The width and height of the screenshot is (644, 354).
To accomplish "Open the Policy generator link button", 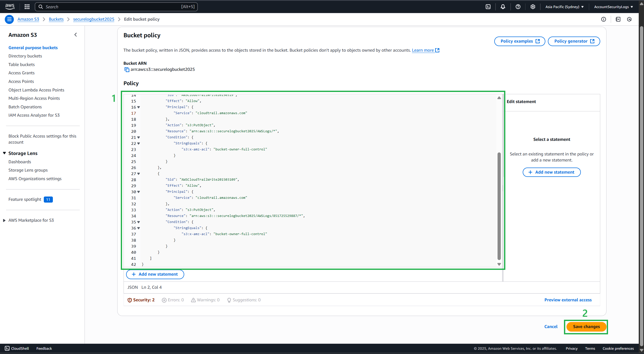I will (574, 41).
